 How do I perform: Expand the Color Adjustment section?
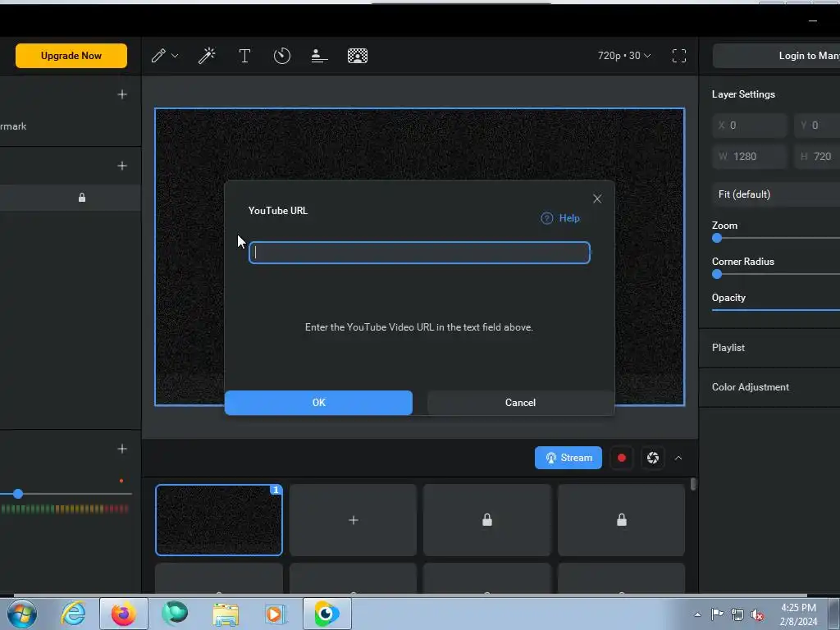click(x=769, y=387)
